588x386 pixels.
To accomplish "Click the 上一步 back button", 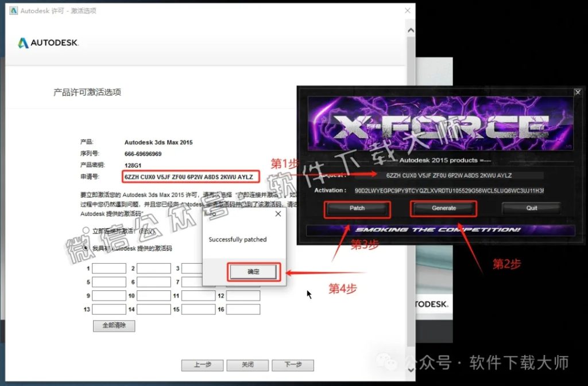I will point(202,365).
